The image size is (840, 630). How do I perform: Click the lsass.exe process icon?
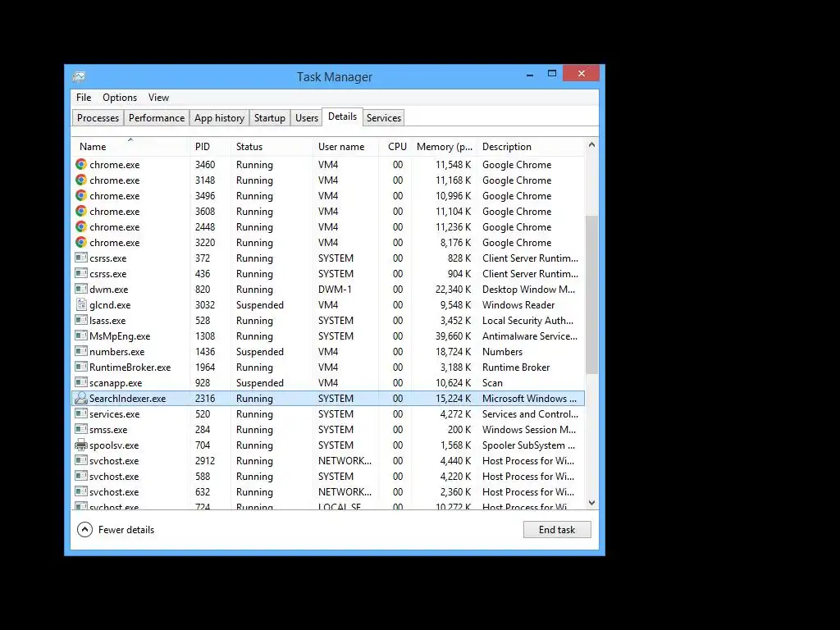[81, 320]
